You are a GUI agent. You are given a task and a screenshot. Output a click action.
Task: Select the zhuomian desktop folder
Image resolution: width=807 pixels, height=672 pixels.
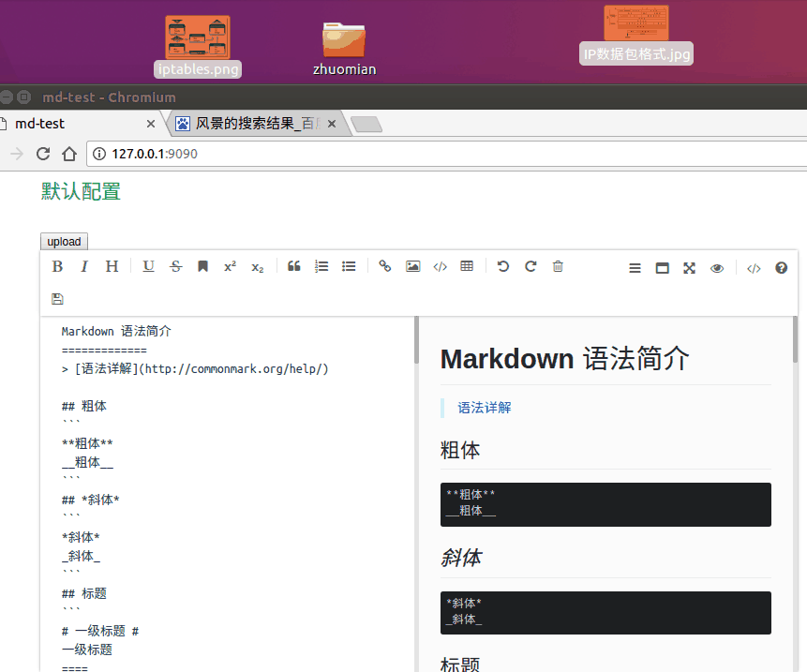point(344,49)
